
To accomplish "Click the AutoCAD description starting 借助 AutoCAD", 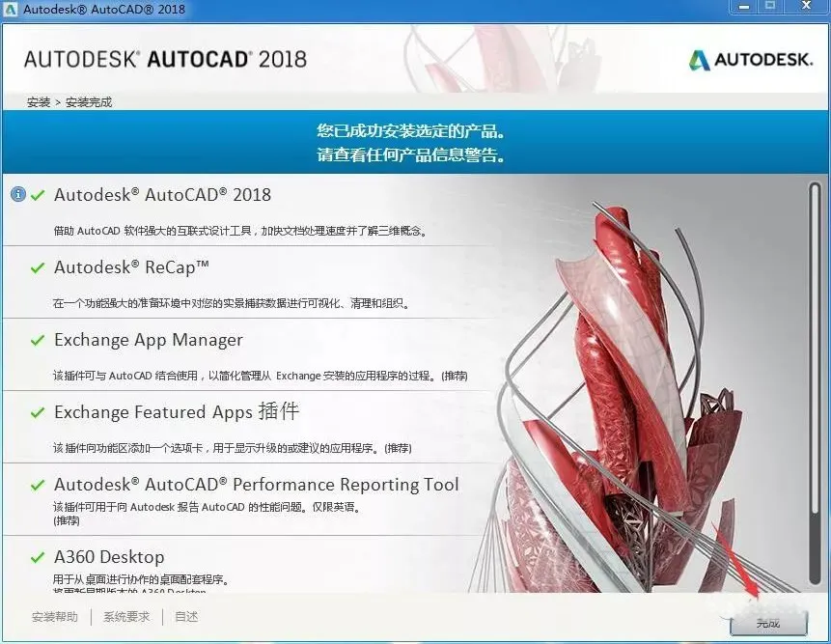I will pos(240,231).
